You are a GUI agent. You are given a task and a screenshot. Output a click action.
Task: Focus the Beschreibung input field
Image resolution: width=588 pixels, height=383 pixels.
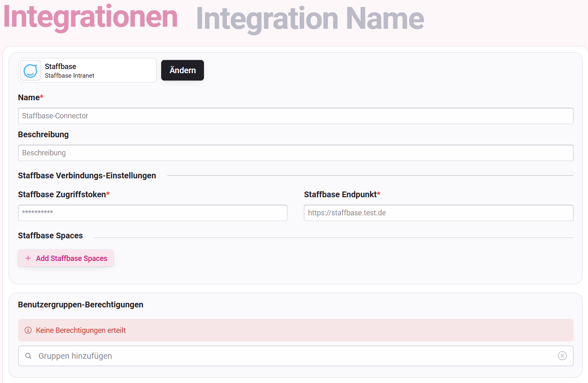click(x=296, y=153)
